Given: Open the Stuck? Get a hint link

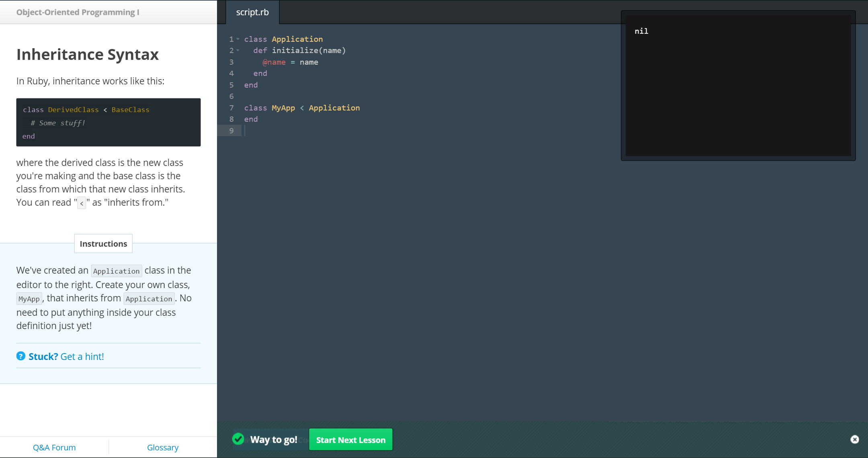Looking at the screenshot, I should pos(66,356).
